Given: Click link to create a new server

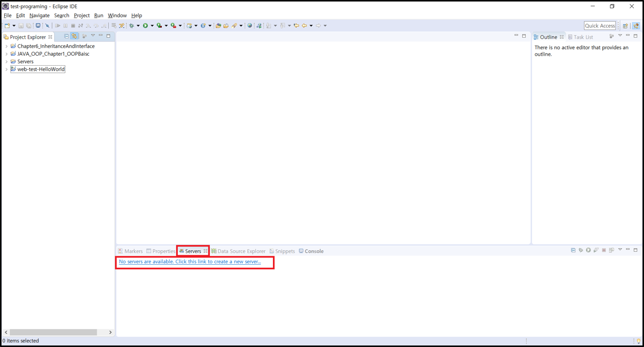Looking at the screenshot, I should (x=190, y=262).
